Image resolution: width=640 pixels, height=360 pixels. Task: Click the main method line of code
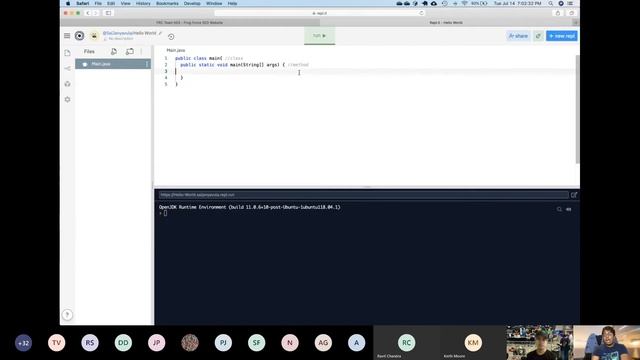coord(244,65)
